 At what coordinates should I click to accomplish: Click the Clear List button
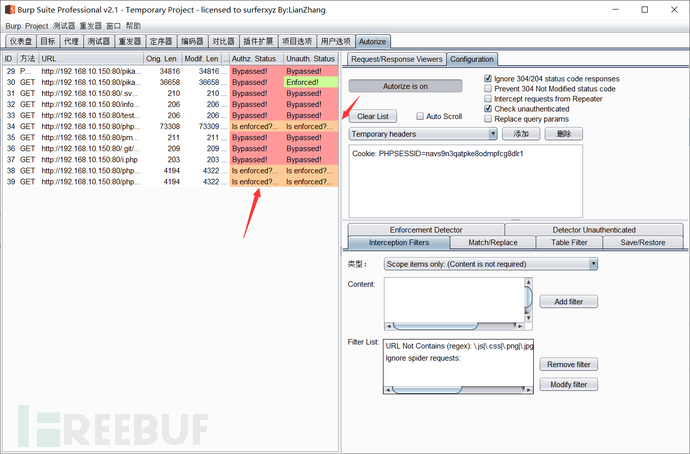point(373,116)
